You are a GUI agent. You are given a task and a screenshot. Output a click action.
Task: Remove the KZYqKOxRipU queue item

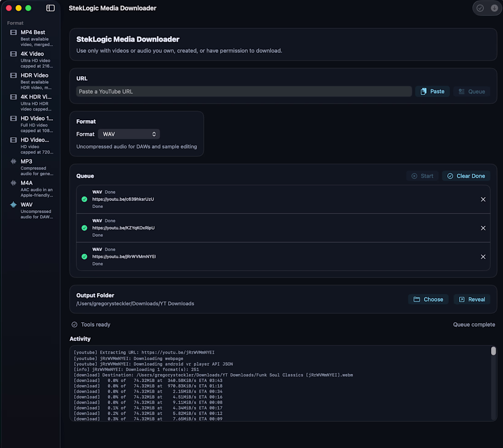tap(483, 228)
